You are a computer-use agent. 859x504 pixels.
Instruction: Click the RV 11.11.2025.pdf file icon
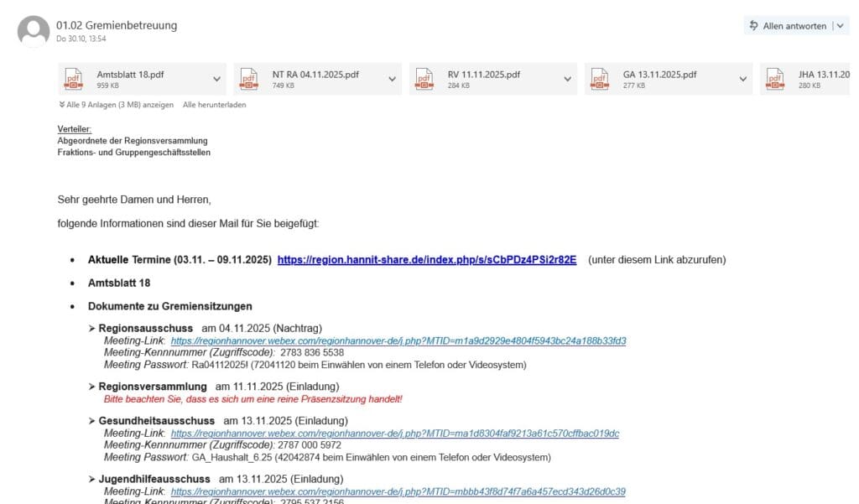click(425, 79)
